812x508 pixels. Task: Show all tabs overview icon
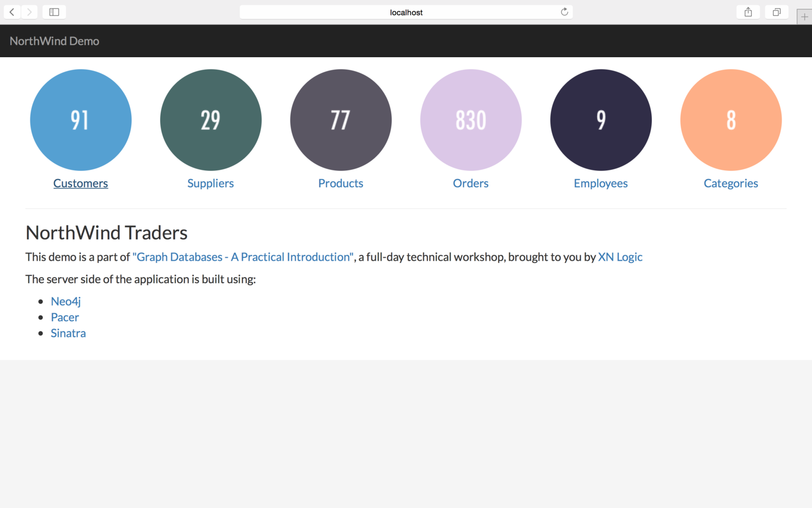[x=776, y=12]
